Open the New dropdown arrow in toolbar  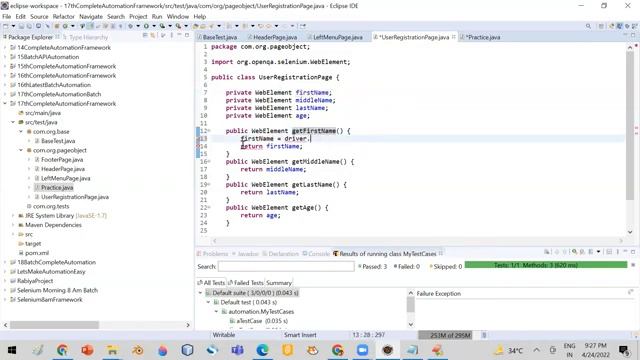[13, 26]
